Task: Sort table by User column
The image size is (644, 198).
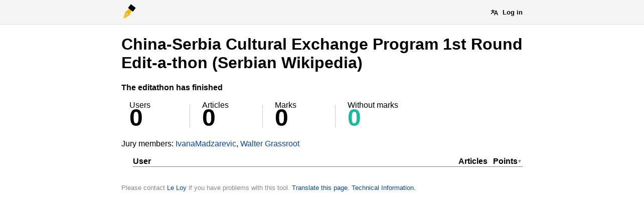Action: click(142, 161)
